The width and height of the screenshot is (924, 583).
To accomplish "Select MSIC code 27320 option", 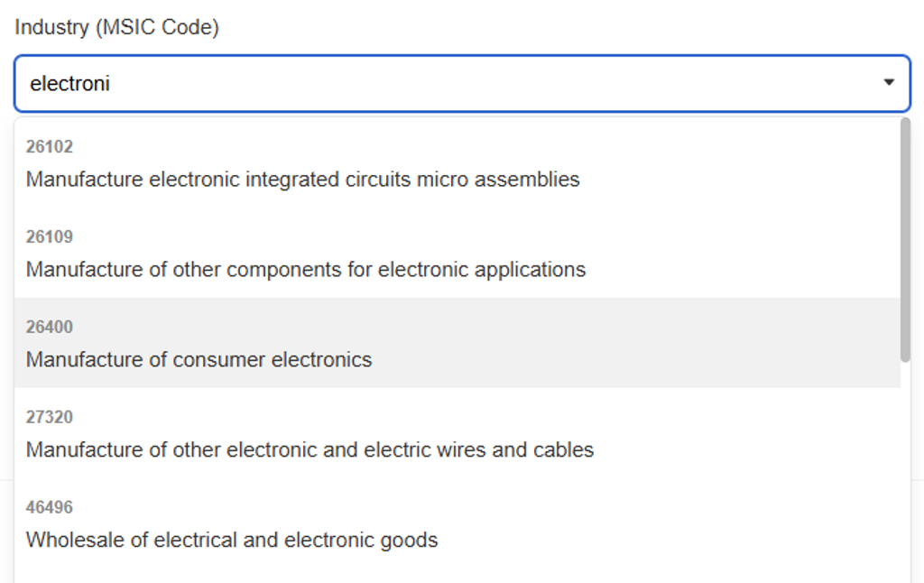I will pos(50,417).
